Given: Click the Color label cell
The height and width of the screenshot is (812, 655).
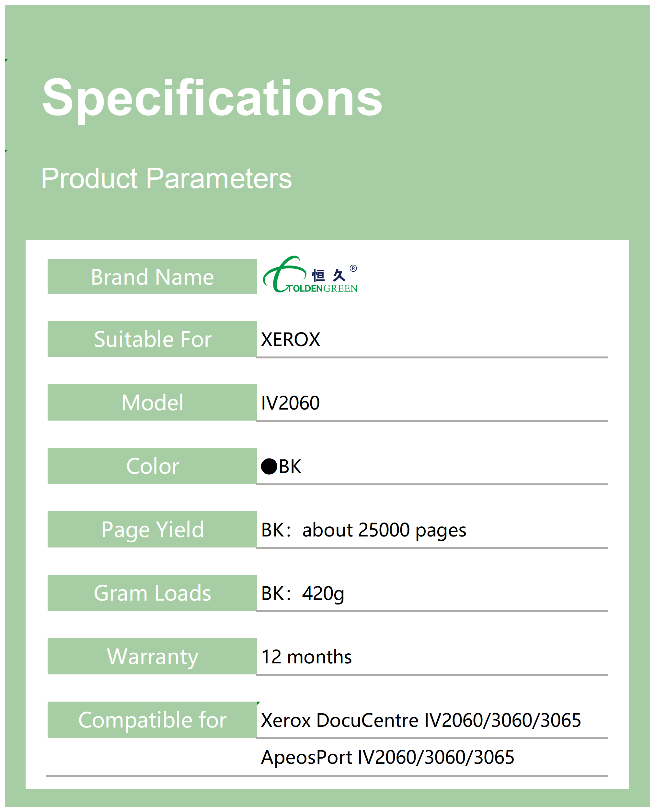Looking at the screenshot, I should point(152,466).
